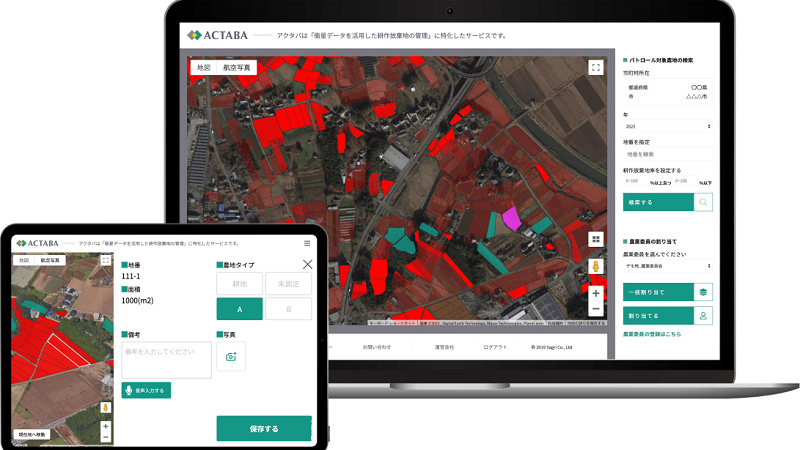Zoom in on the tablet map
The height and width of the screenshot is (450, 800).
tap(106, 427)
